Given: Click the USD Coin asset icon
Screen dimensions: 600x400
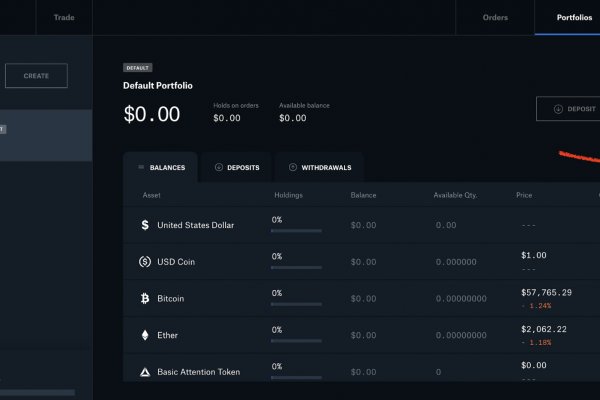Looking at the screenshot, I should 145,262.
